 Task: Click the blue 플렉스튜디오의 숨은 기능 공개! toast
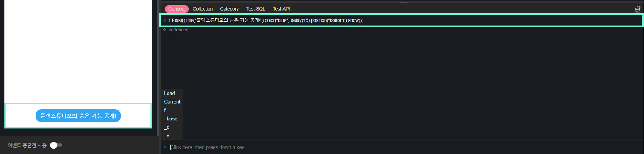point(78,116)
